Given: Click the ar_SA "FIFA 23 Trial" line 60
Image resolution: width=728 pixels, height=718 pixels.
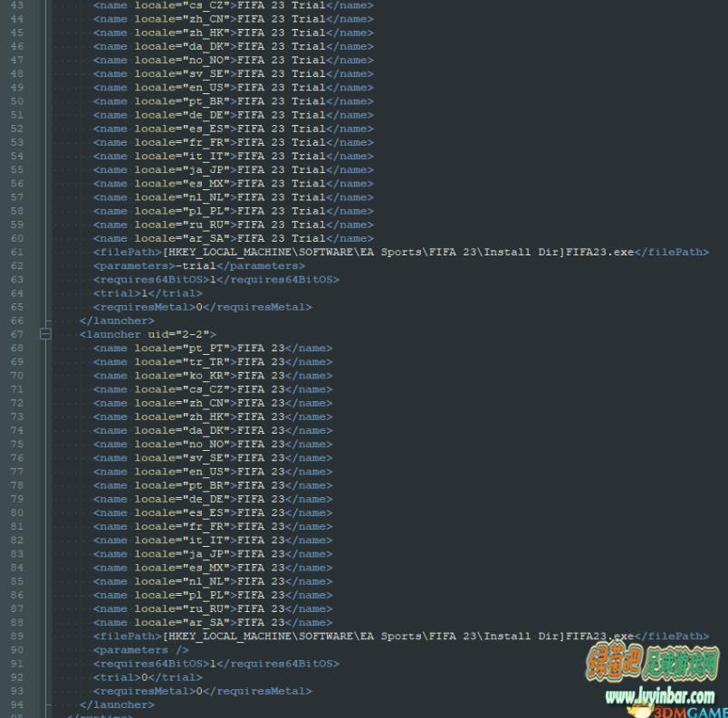Looking at the screenshot, I should (x=234, y=238).
